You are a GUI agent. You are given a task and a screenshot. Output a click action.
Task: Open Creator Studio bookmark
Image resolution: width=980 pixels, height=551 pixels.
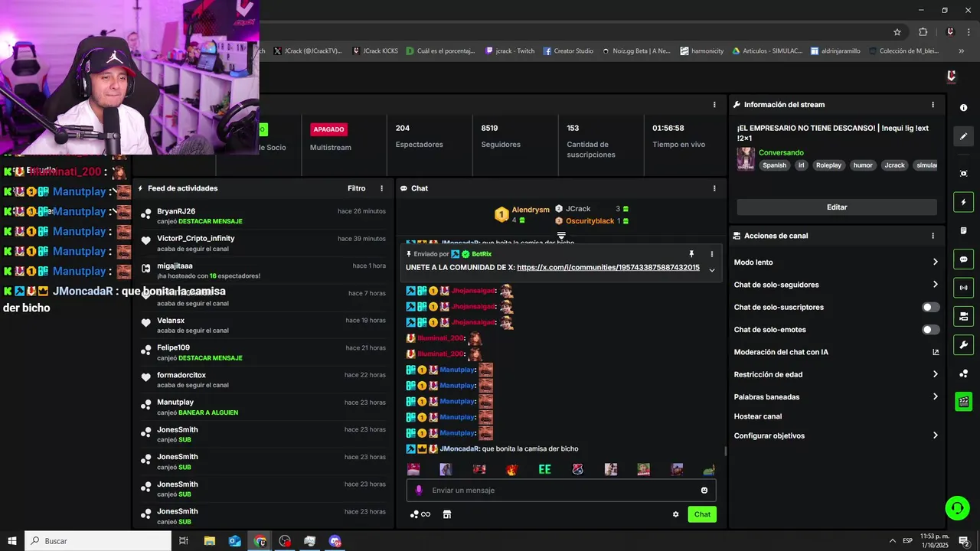click(x=568, y=51)
